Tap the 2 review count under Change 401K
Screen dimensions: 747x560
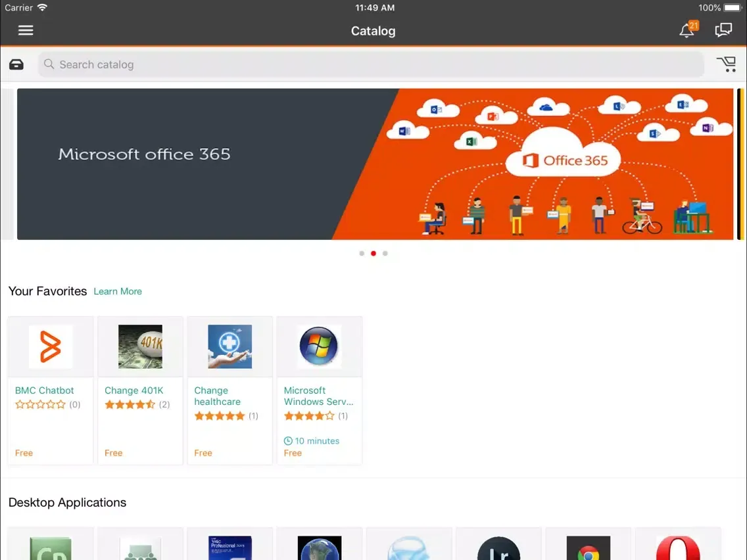point(164,405)
